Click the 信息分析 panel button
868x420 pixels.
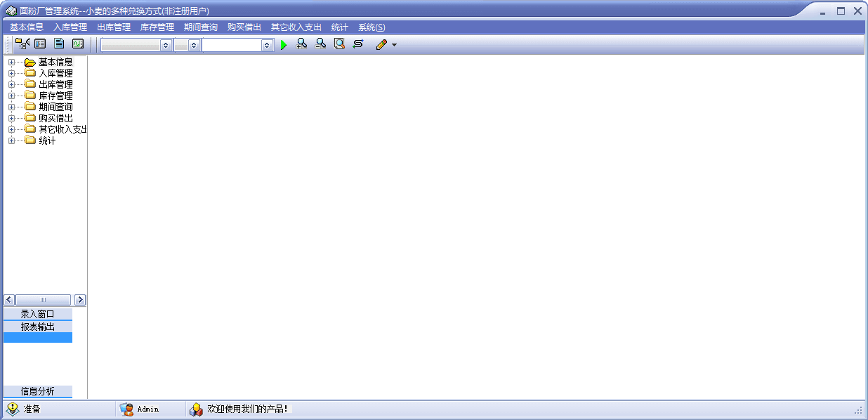click(38, 391)
